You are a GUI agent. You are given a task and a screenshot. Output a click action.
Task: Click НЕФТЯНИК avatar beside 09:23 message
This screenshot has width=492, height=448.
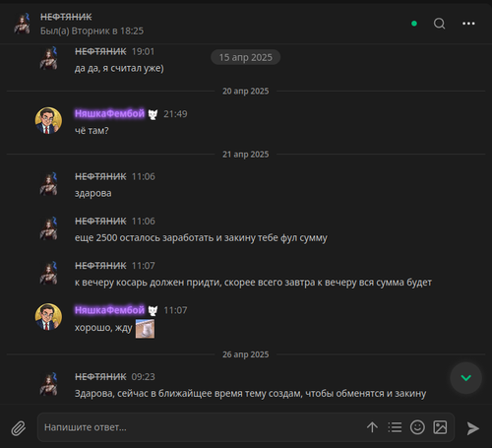click(48, 384)
